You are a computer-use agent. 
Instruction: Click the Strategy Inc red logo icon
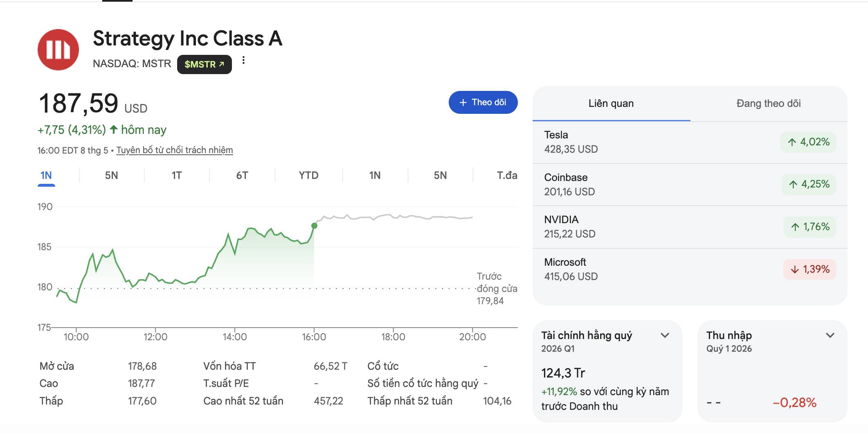(x=58, y=50)
